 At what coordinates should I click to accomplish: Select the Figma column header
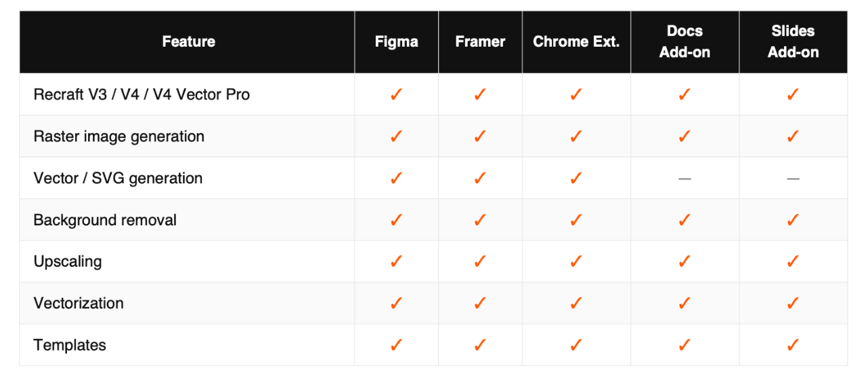[397, 42]
